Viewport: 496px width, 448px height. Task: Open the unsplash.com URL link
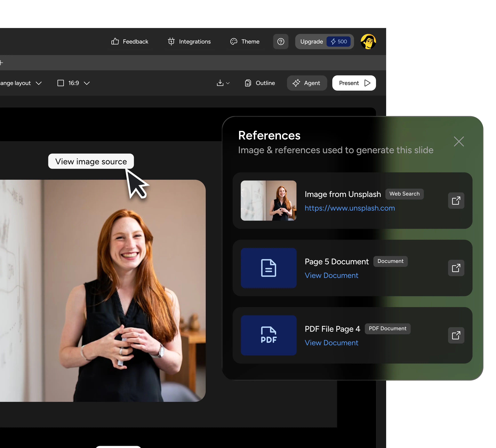point(350,208)
